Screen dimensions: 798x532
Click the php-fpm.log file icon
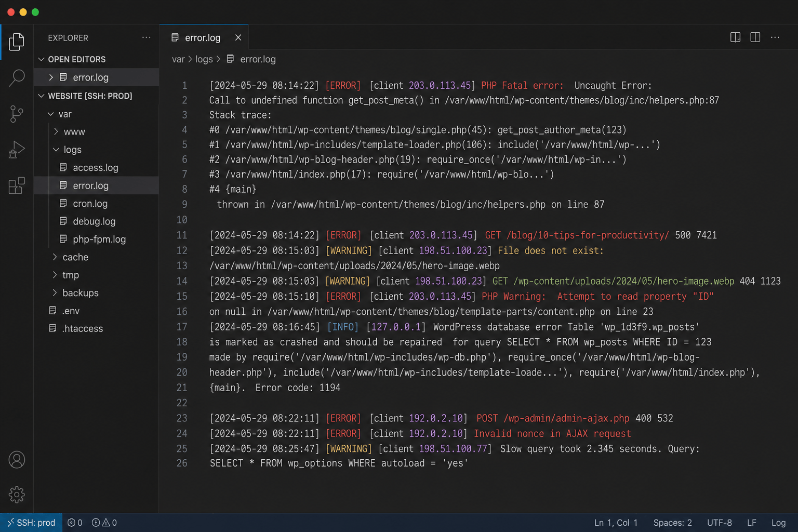pos(63,239)
